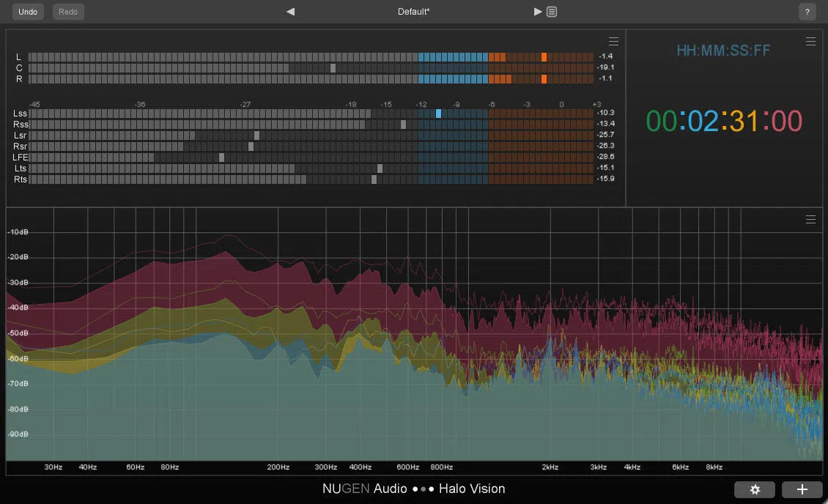The width and height of the screenshot is (828, 504).
Task: Toggle the L channel meter label
Action: [x=18, y=56]
